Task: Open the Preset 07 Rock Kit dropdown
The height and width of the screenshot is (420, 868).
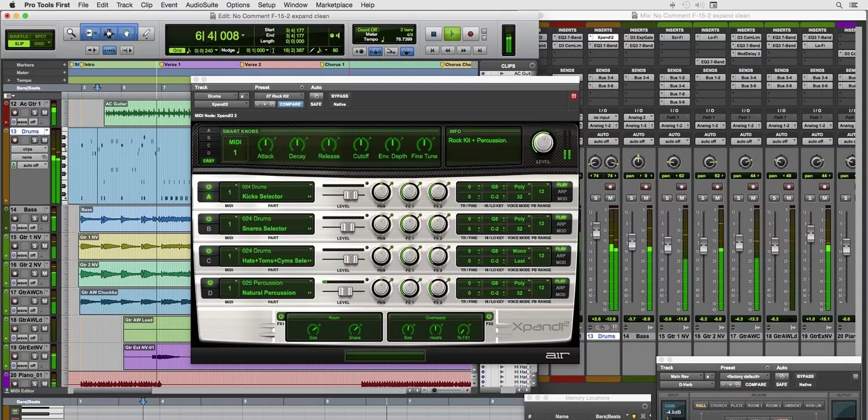Action: (x=279, y=96)
